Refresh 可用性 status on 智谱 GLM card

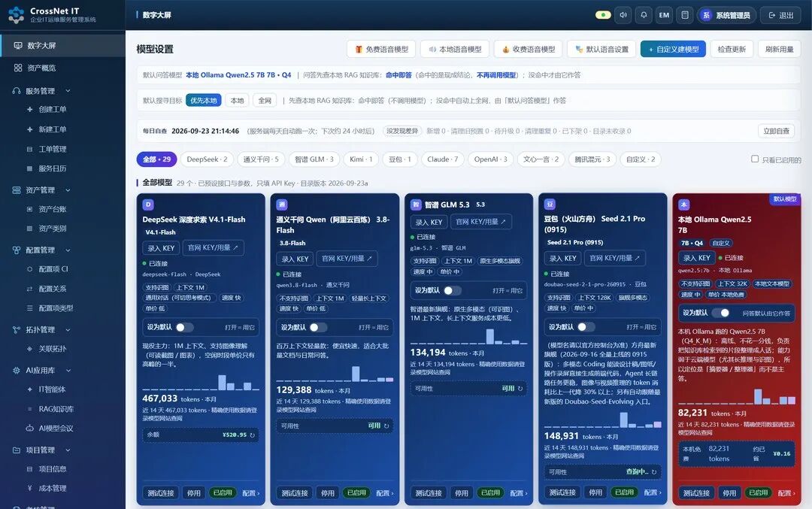pos(520,389)
